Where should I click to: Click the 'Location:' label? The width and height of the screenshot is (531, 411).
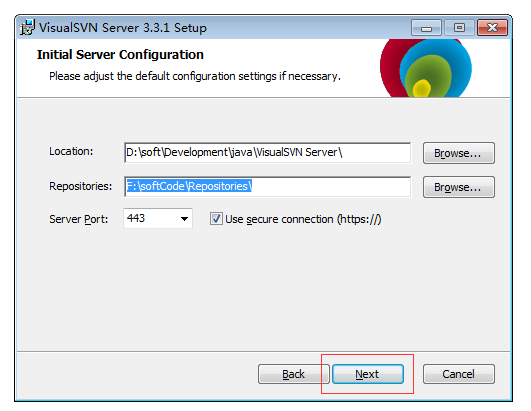(71, 151)
